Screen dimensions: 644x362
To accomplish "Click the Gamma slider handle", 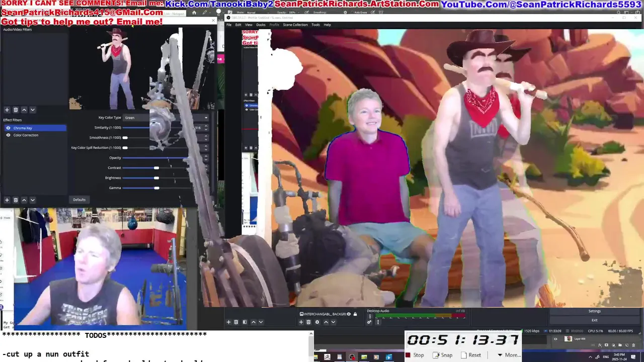I will click(156, 188).
